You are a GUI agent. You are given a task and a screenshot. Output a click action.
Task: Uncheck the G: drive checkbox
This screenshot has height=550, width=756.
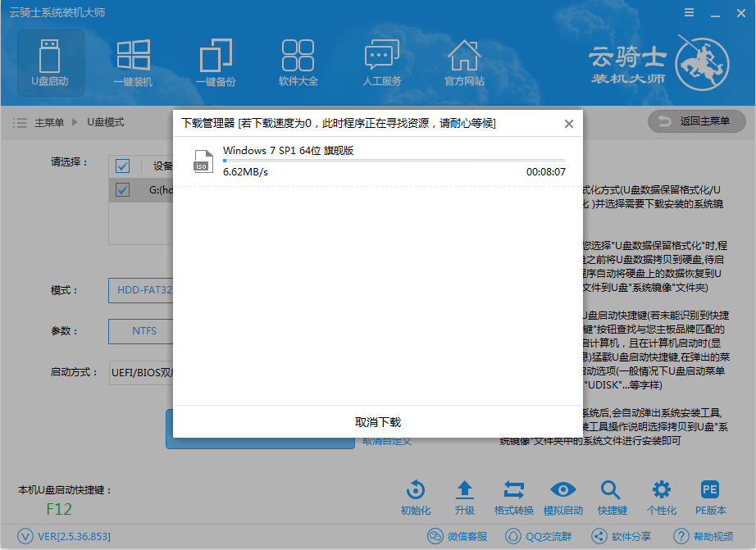122,189
